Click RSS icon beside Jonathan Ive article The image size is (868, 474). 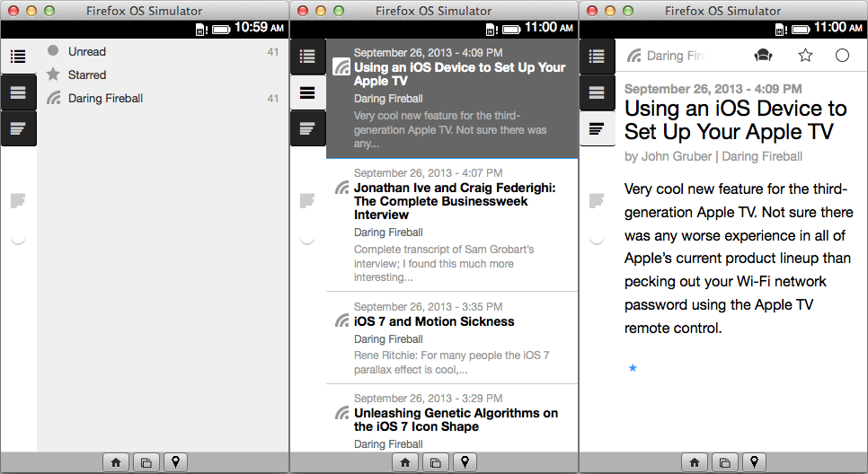(342, 188)
